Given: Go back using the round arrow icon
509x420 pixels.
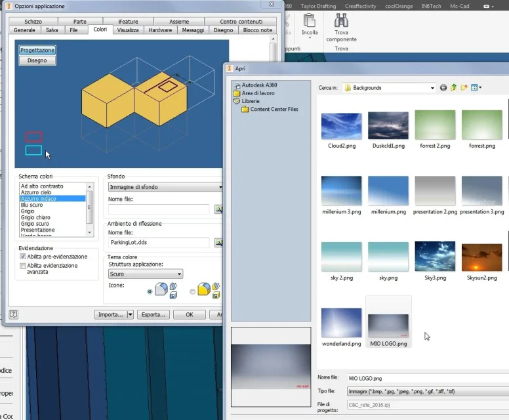Looking at the screenshot, I should coord(443,88).
